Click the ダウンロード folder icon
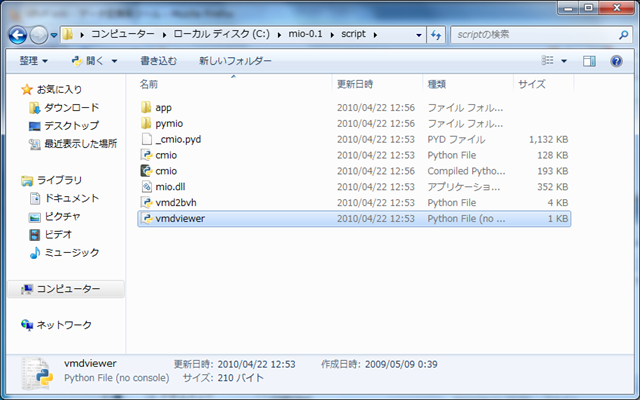Screen dimensions: 640x400 coord(35,108)
